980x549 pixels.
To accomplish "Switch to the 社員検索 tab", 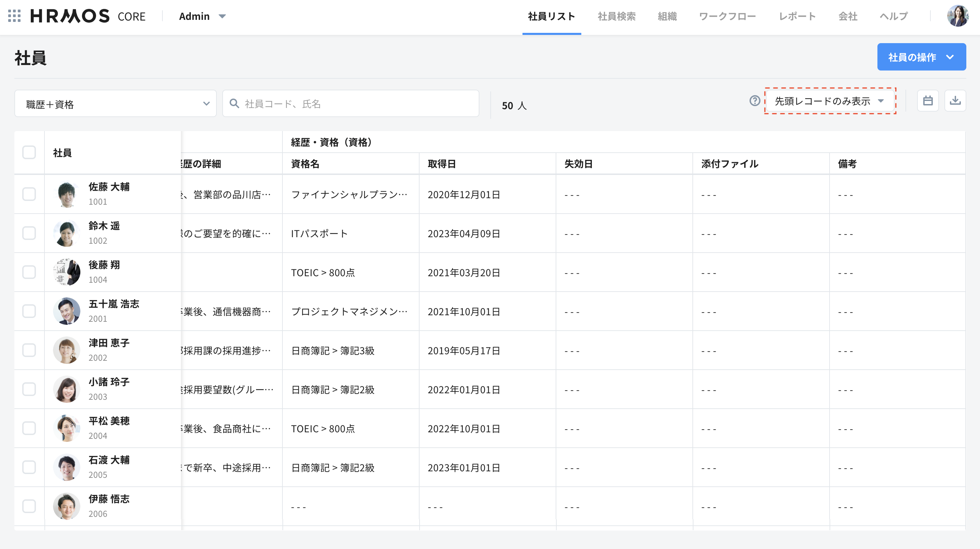I will pos(616,16).
